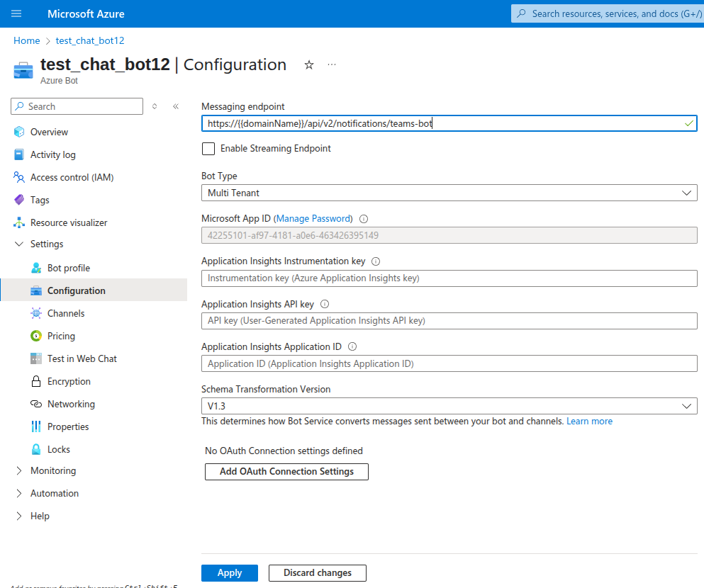
Task: Click the Channels globe icon
Action: pyautogui.click(x=36, y=314)
